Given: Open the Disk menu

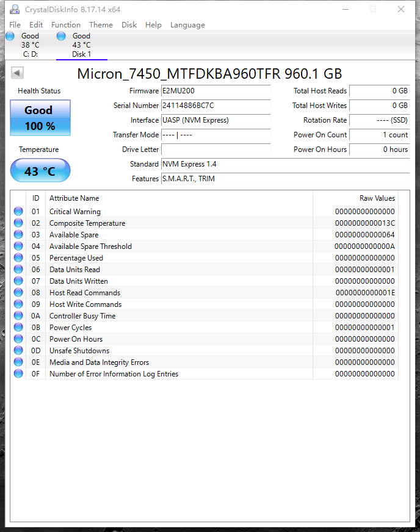Looking at the screenshot, I should click(x=129, y=25).
